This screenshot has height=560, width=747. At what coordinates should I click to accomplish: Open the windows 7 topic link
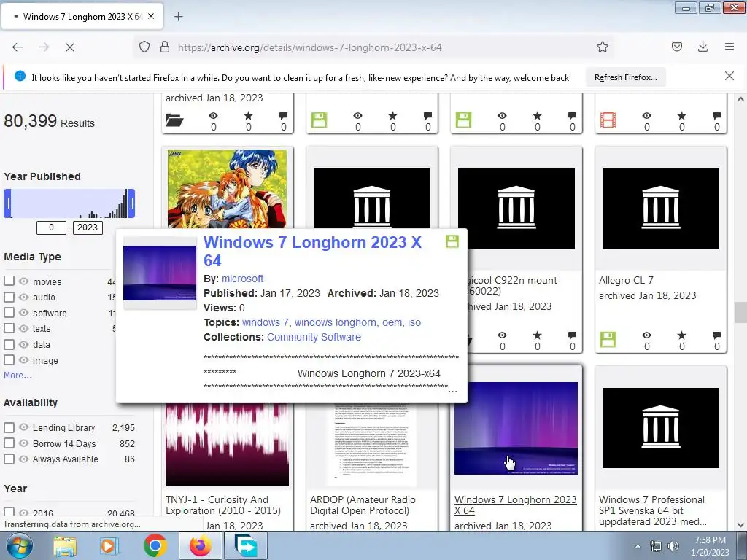point(266,322)
